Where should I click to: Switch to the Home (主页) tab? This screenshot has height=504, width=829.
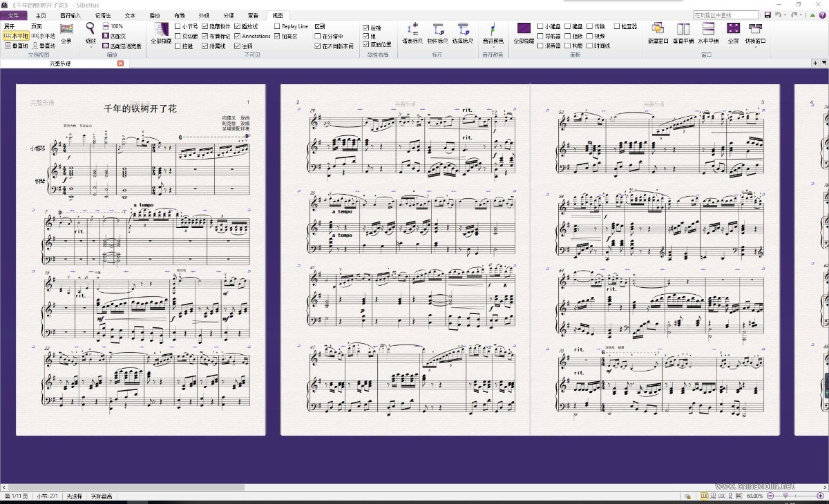[x=41, y=15]
